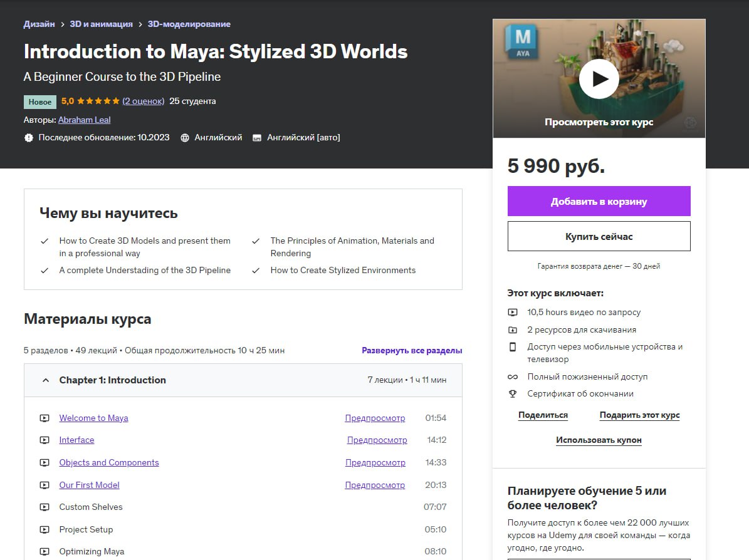749x560 pixels.
Task: Click the trophy certificate icon
Action: (513, 394)
